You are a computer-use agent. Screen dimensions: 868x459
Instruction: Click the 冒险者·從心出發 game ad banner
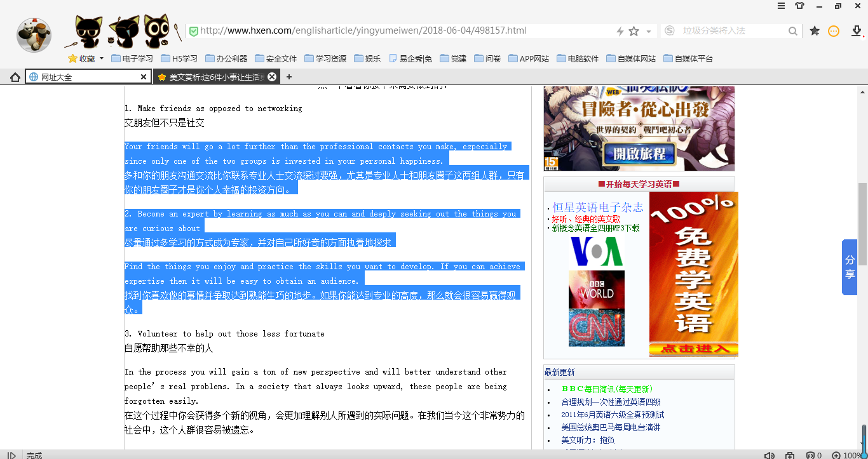(639, 128)
